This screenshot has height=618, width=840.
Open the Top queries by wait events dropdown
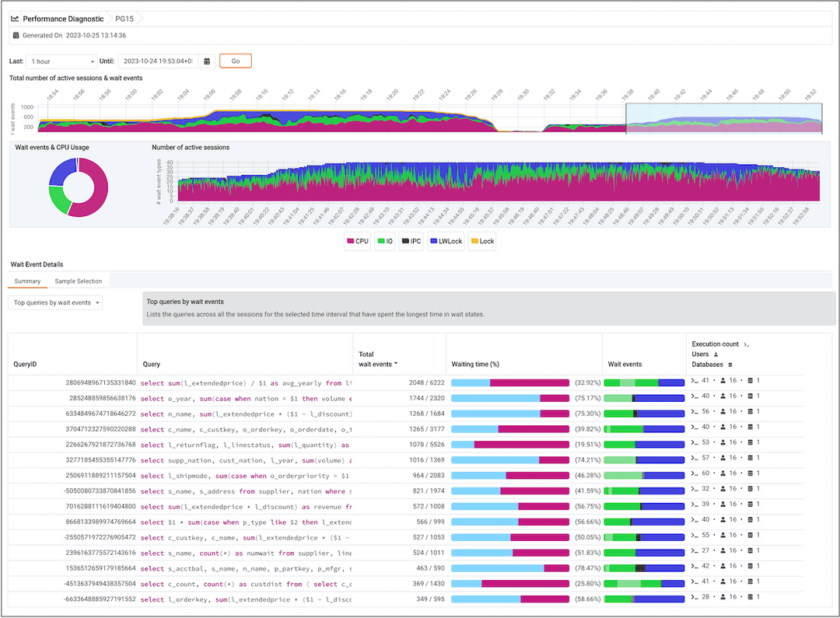(x=54, y=302)
